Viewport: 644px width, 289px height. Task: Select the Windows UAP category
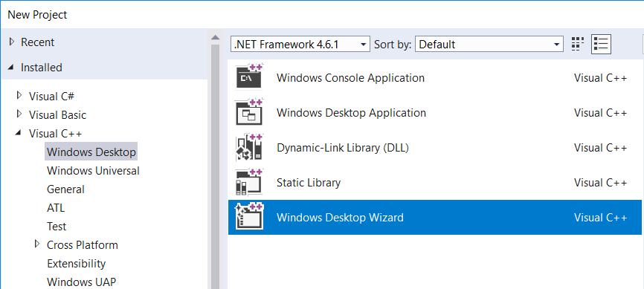pos(81,282)
